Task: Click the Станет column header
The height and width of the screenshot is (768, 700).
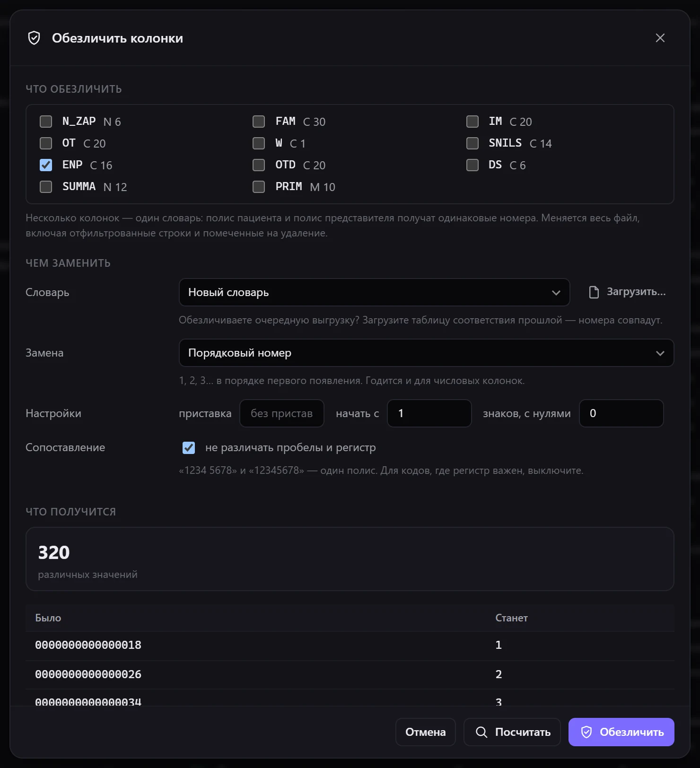Action: [x=511, y=618]
